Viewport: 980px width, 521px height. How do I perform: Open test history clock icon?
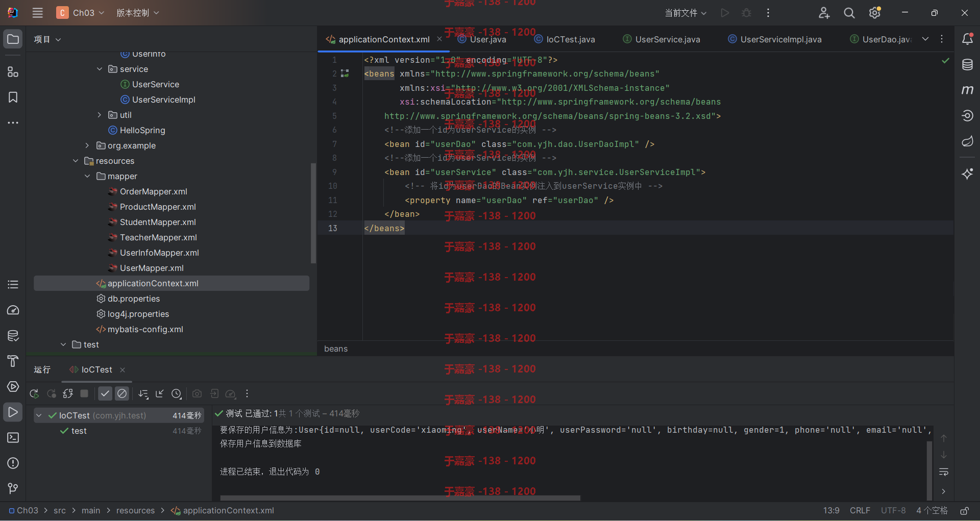click(177, 393)
